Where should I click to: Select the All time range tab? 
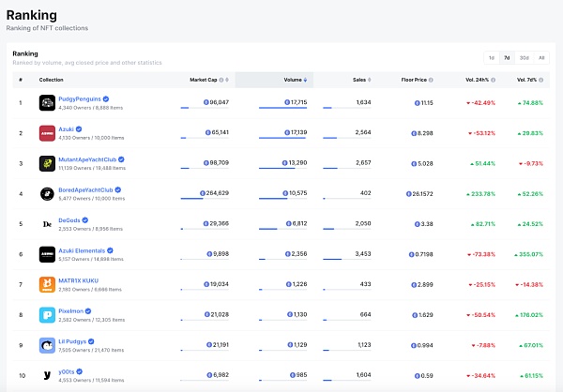(540, 57)
